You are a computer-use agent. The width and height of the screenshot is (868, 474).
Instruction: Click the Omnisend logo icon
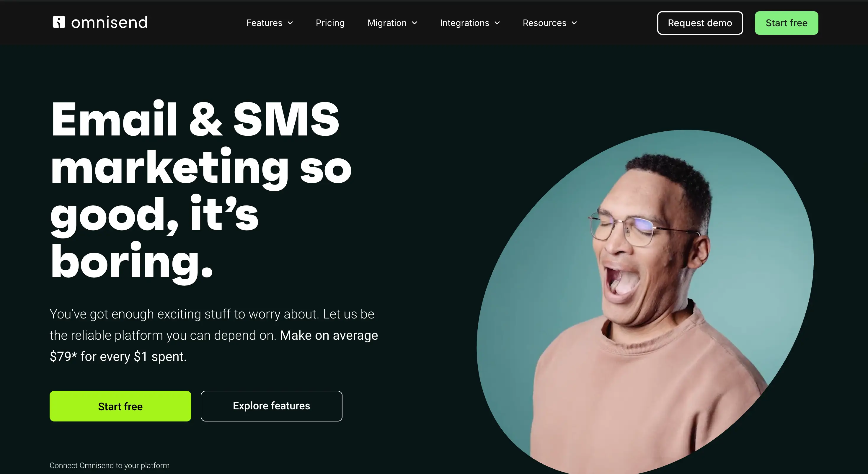(59, 22)
